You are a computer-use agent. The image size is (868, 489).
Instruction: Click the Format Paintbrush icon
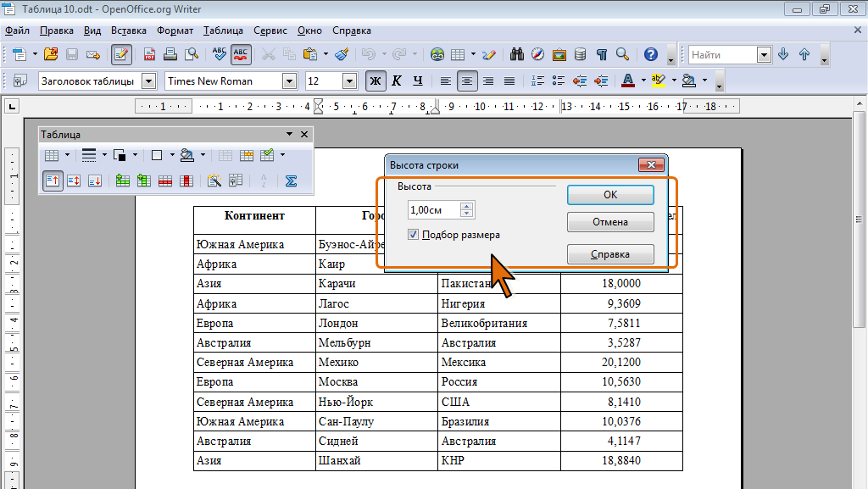(x=342, y=54)
